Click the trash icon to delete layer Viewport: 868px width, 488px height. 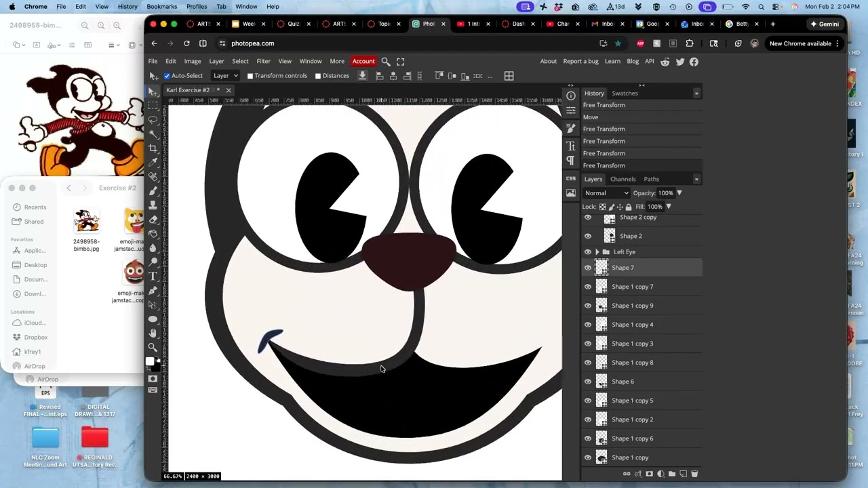pos(694,474)
